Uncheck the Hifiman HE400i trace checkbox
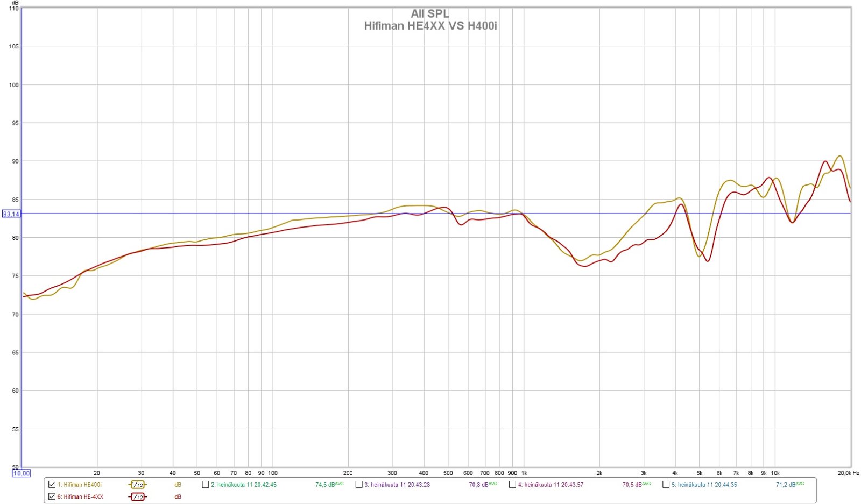This screenshot has width=861, height=504. [x=52, y=485]
